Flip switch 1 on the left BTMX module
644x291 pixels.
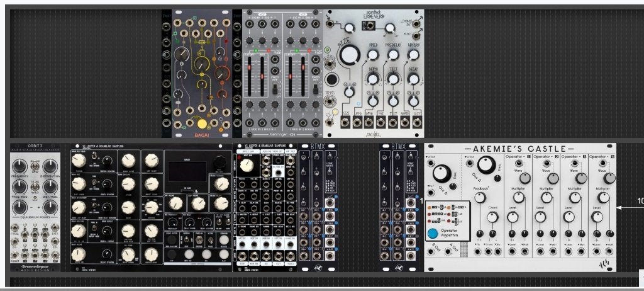[x=304, y=157]
